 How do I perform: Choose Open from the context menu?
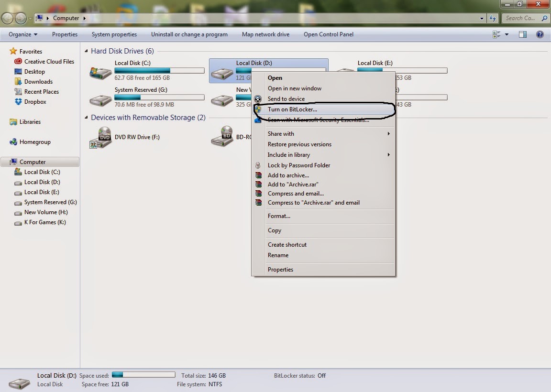[x=324, y=78]
